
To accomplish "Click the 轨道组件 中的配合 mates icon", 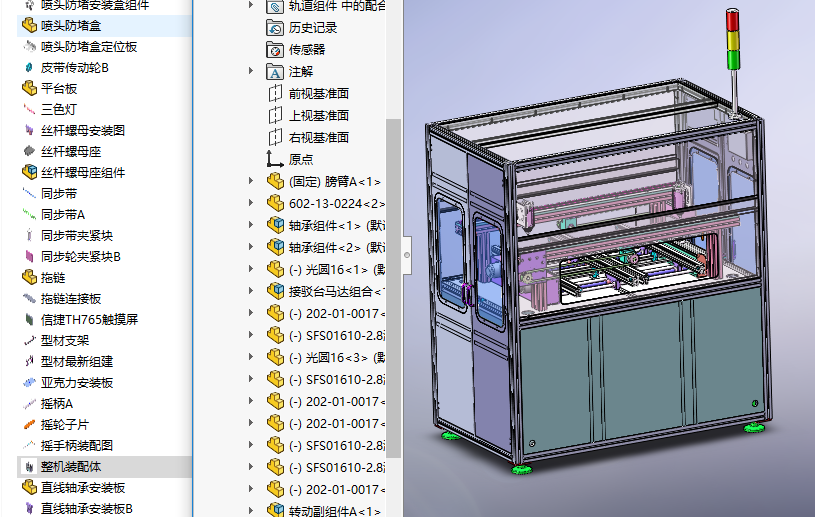I will tap(274, 6).
